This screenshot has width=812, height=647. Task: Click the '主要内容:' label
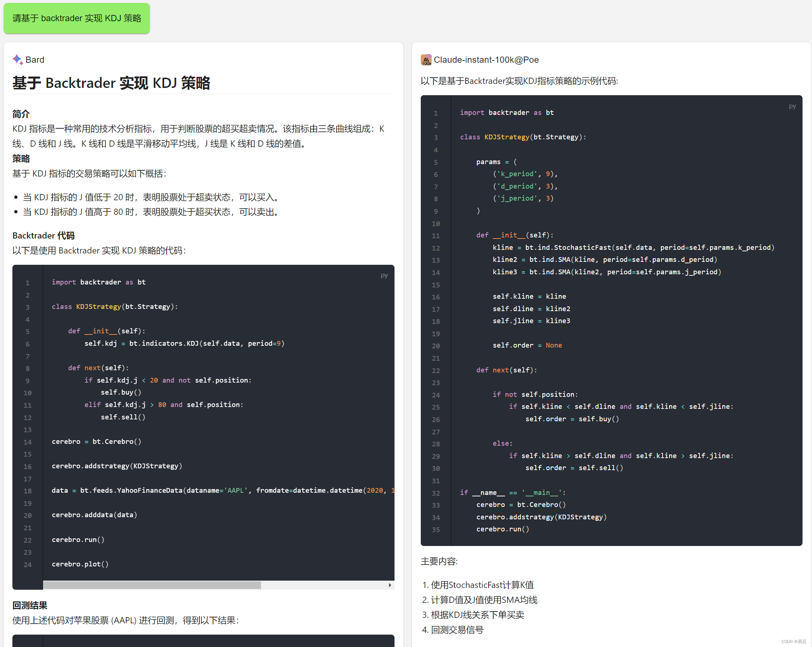[x=439, y=561]
